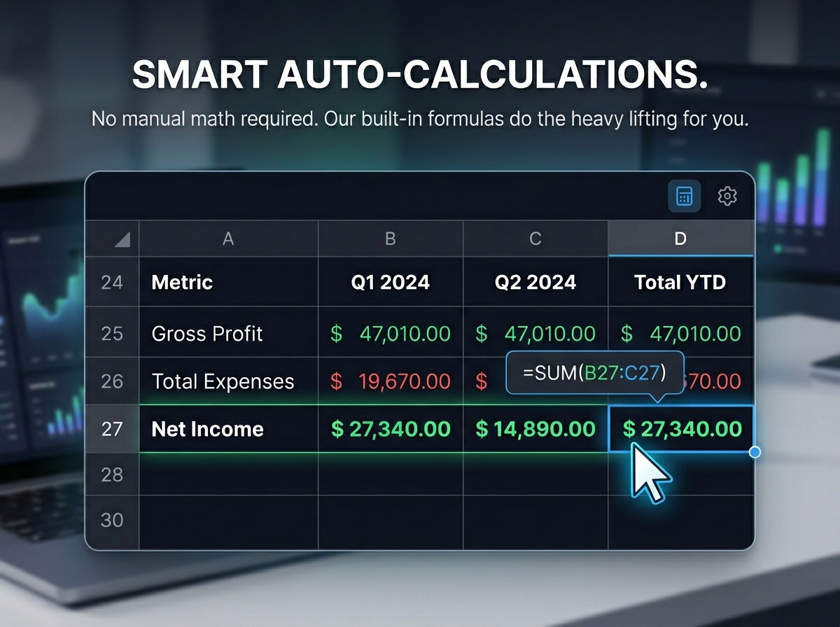Click the Net Income label cell
The height and width of the screenshot is (627, 840).
[x=208, y=429]
